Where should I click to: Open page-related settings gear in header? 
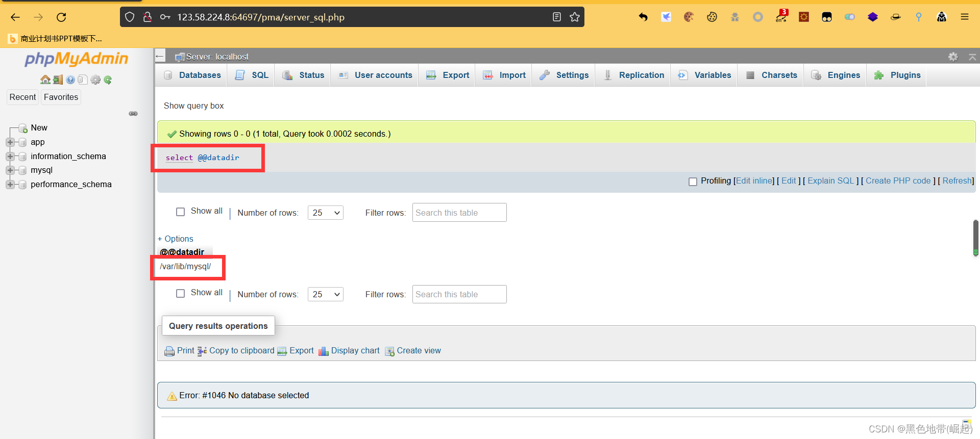[x=953, y=57]
